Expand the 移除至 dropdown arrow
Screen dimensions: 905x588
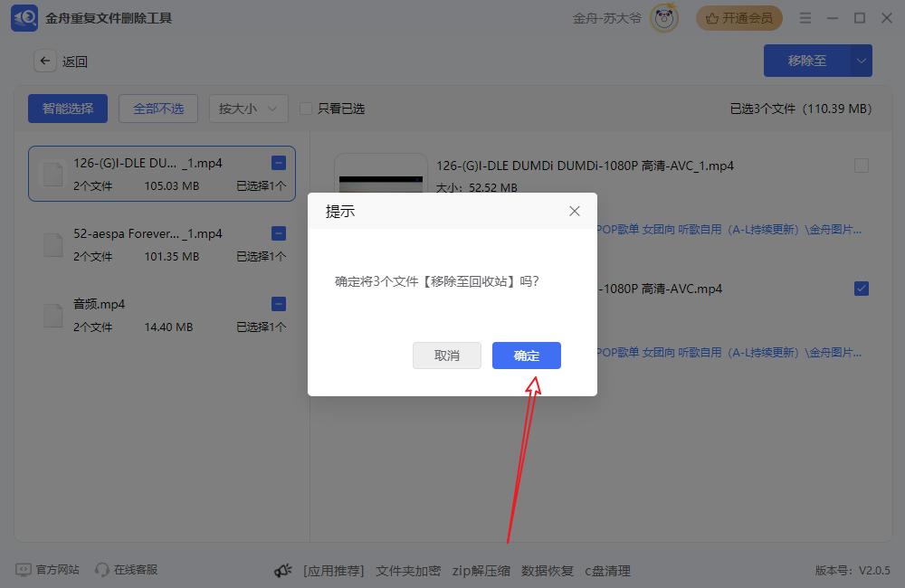861,62
